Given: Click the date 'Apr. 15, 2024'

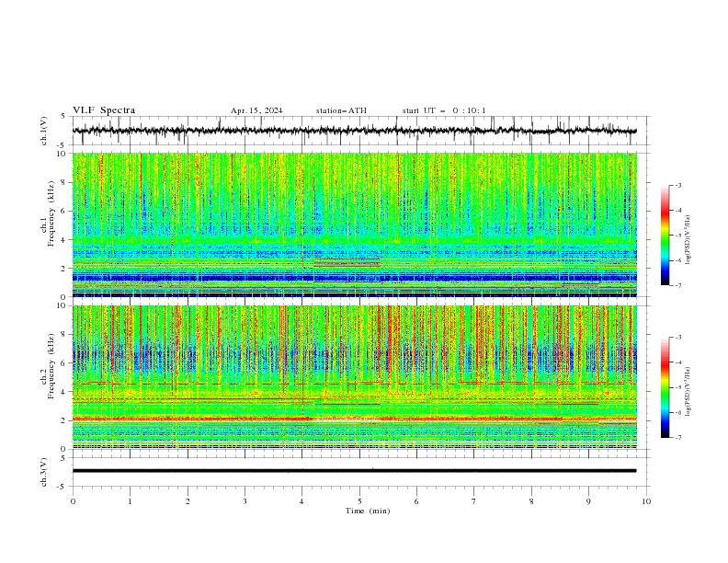Looking at the screenshot, I should [256, 110].
